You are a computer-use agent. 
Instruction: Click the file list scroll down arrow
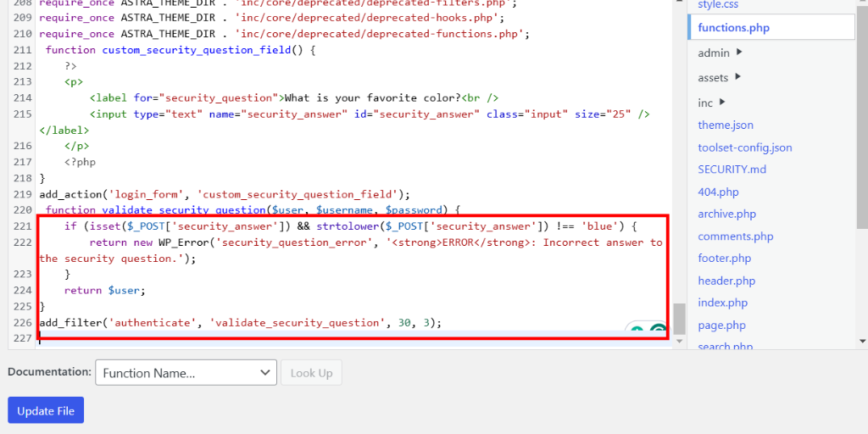pos(862,341)
